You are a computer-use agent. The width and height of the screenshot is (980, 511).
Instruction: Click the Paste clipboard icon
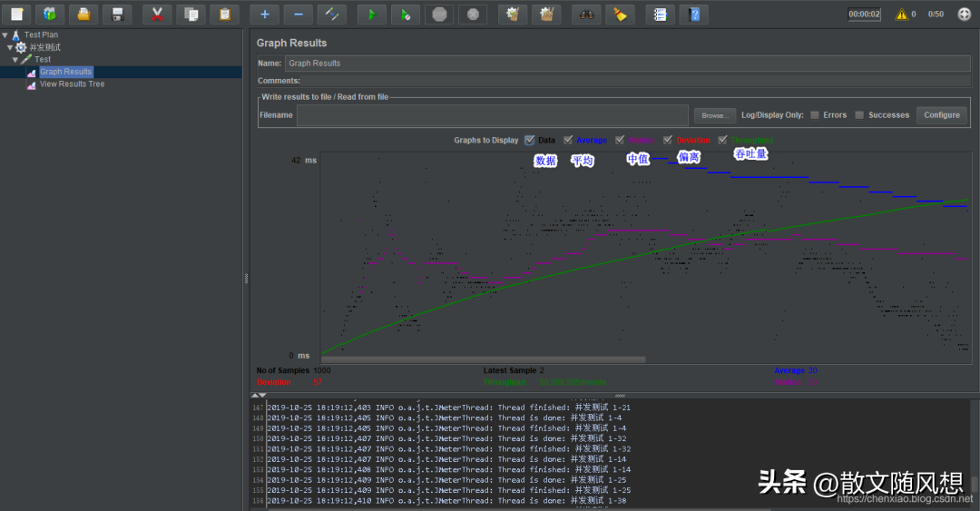(224, 14)
